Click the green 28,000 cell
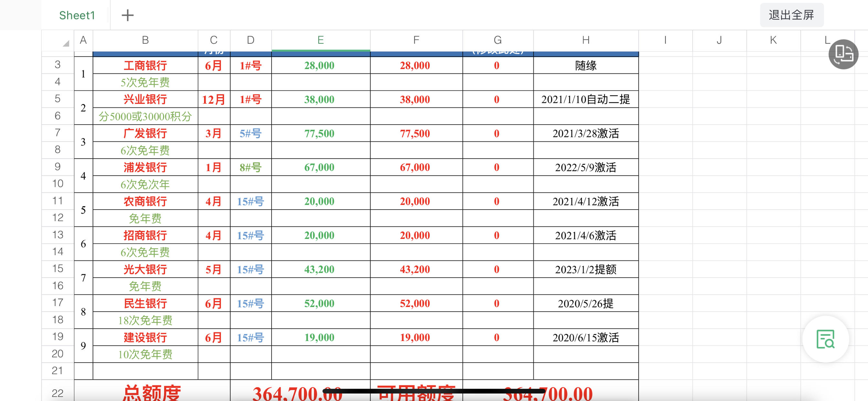Viewport: 868px width, 401px height. [x=320, y=65]
